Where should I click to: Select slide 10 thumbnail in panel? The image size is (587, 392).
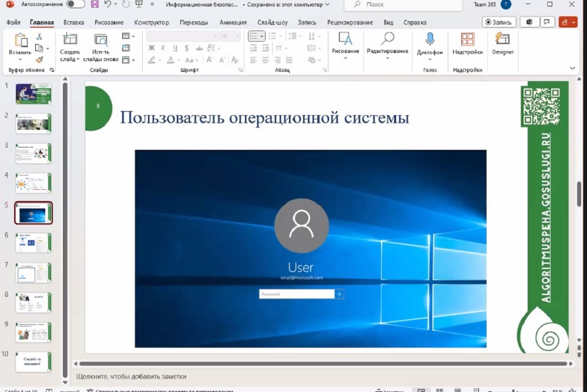[33, 361]
